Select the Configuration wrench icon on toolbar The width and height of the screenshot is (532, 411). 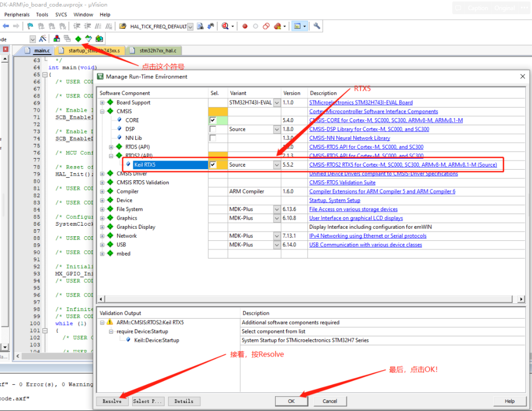tap(316, 26)
